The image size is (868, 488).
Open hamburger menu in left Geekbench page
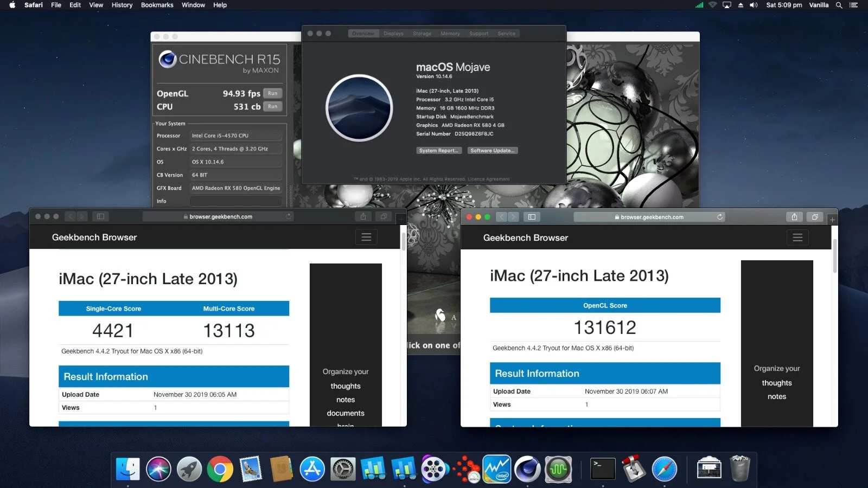pyautogui.click(x=366, y=237)
